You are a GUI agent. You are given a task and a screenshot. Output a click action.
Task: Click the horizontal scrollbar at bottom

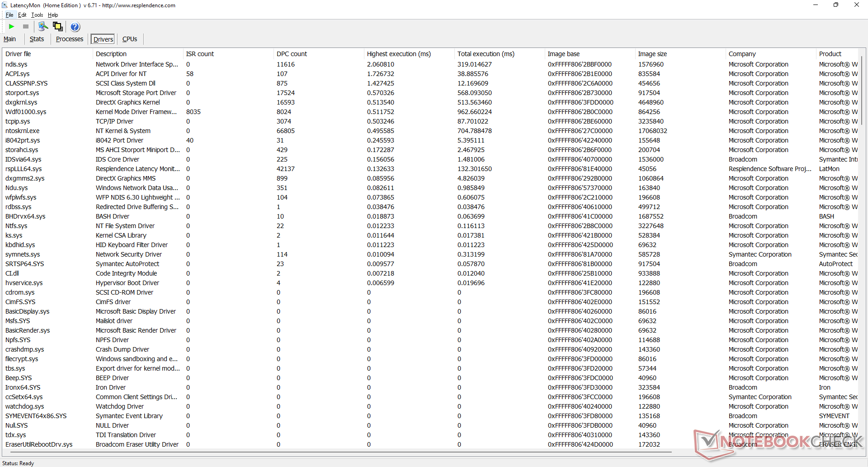pyautogui.click(x=339, y=452)
